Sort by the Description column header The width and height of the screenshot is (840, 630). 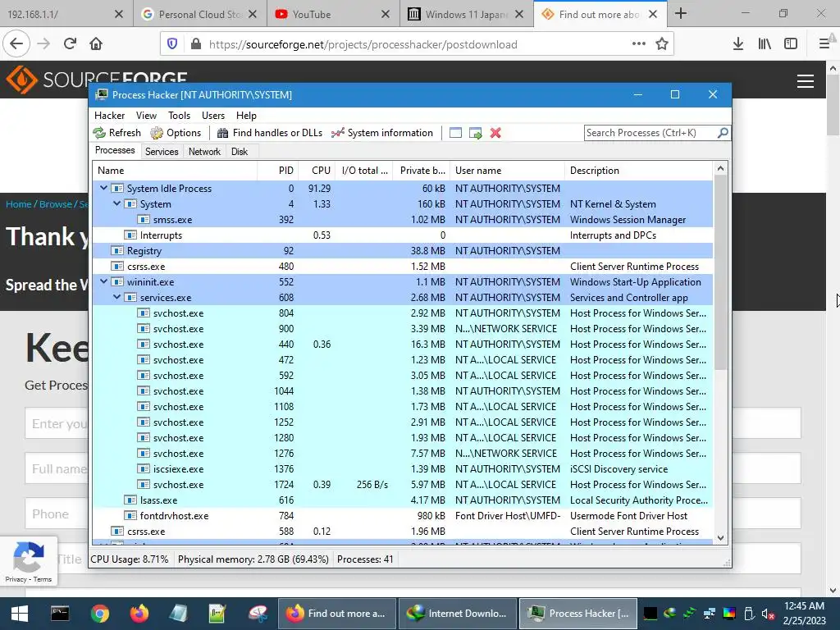(638, 171)
